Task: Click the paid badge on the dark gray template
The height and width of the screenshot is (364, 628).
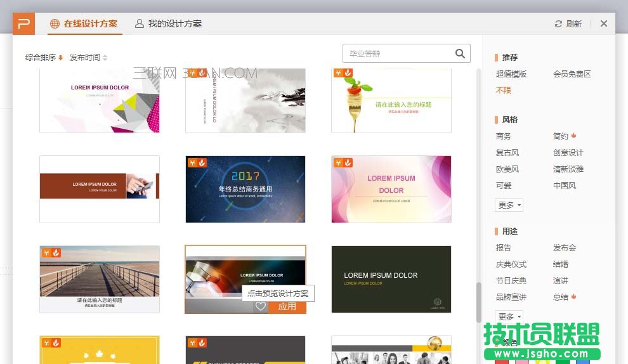Action: click(x=197, y=343)
